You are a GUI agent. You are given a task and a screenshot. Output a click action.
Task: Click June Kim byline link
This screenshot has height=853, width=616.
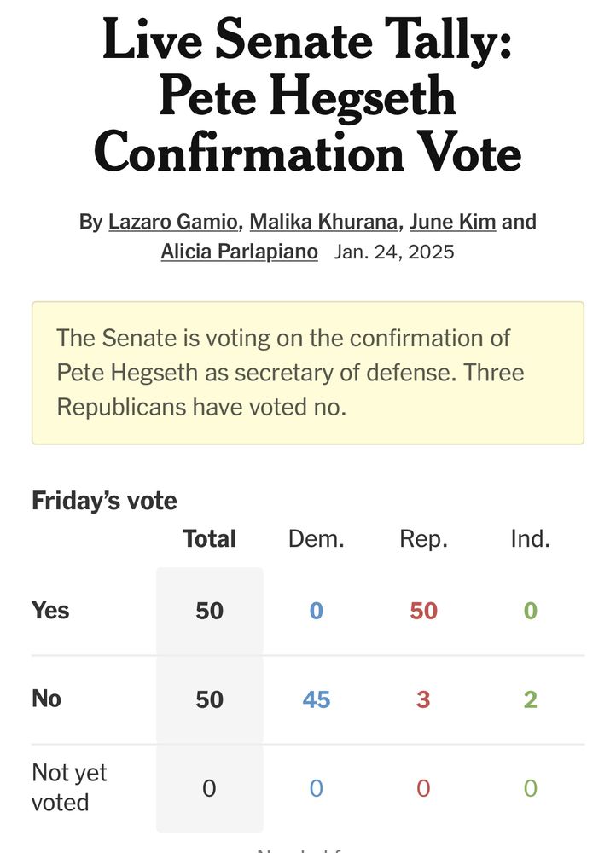point(452,222)
